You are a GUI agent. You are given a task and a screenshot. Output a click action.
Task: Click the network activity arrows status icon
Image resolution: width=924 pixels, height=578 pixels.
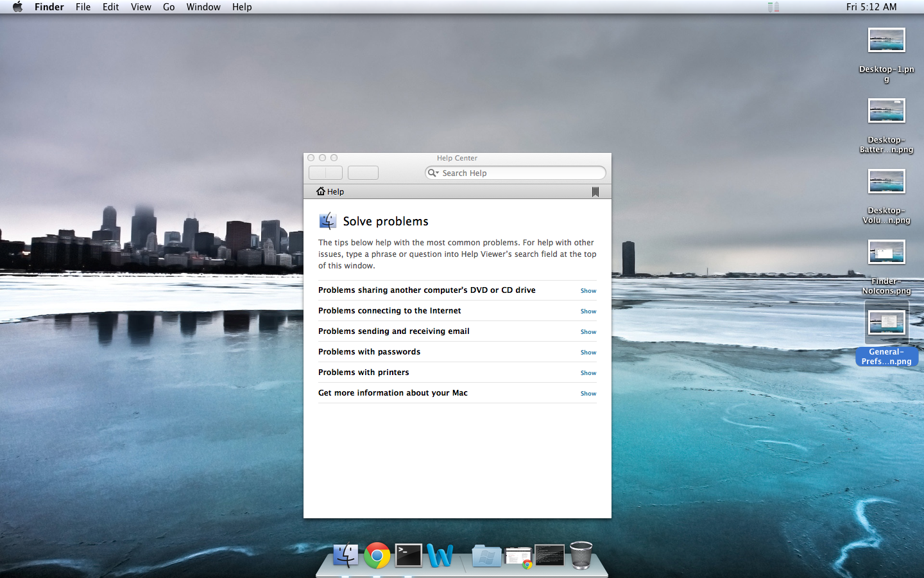tap(773, 7)
